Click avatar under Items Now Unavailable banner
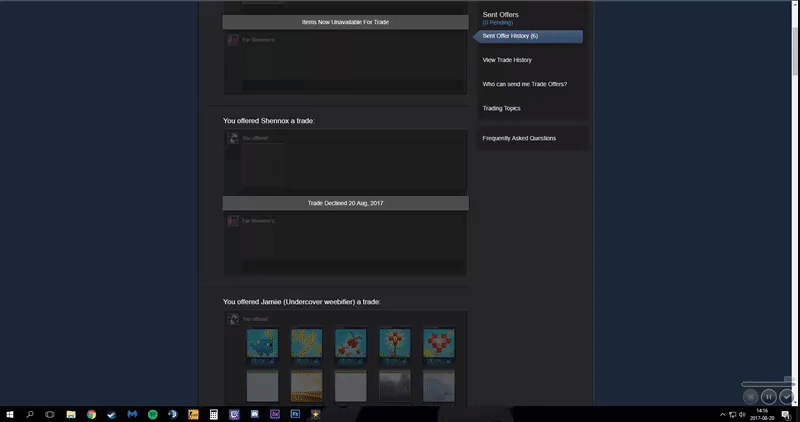Screen dimensions: 800x422 point(233,40)
